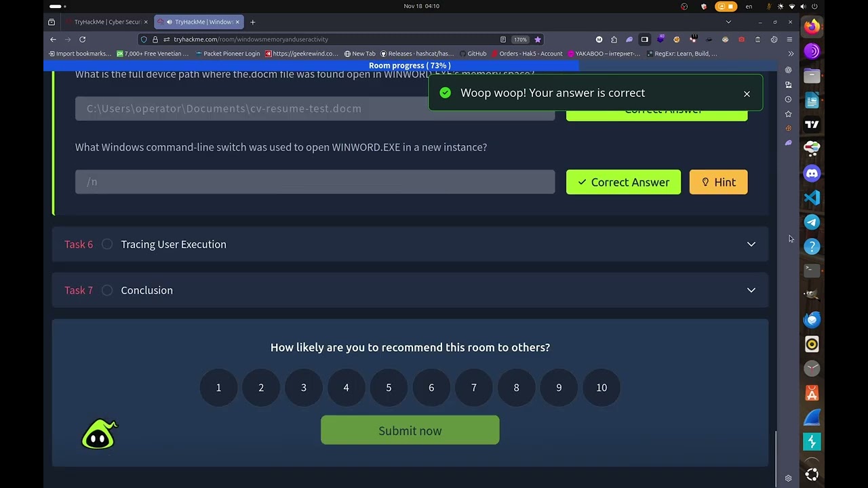Click the address bar URL
Image resolution: width=868 pixels, height=488 pixels.
(250, 39)
